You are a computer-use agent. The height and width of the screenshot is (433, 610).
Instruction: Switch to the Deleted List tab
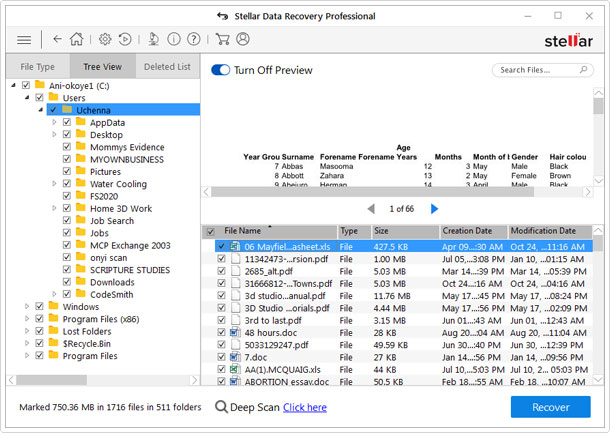click(x=168, y=67)
